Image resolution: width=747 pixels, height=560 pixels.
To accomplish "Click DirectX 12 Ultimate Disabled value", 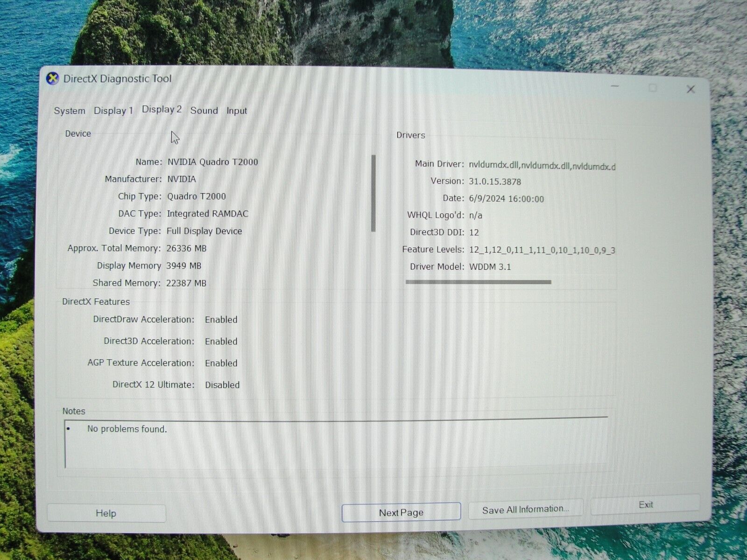I will point(222,385).
